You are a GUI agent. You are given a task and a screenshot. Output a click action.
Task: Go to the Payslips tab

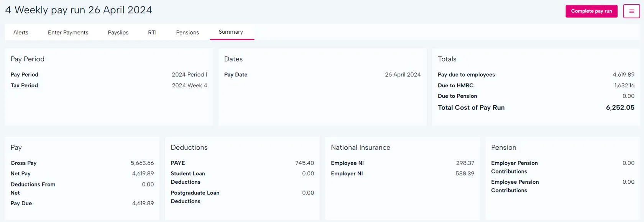point(118,33)
